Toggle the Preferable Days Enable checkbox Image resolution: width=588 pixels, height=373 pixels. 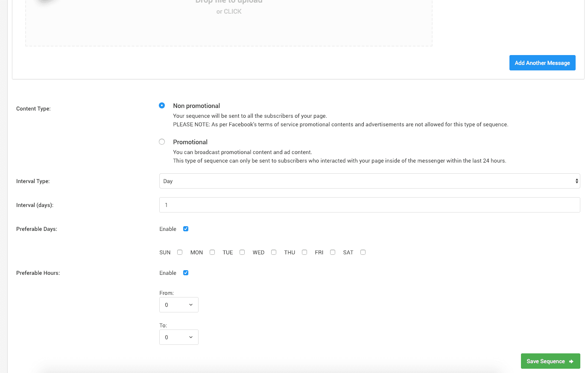186,229
